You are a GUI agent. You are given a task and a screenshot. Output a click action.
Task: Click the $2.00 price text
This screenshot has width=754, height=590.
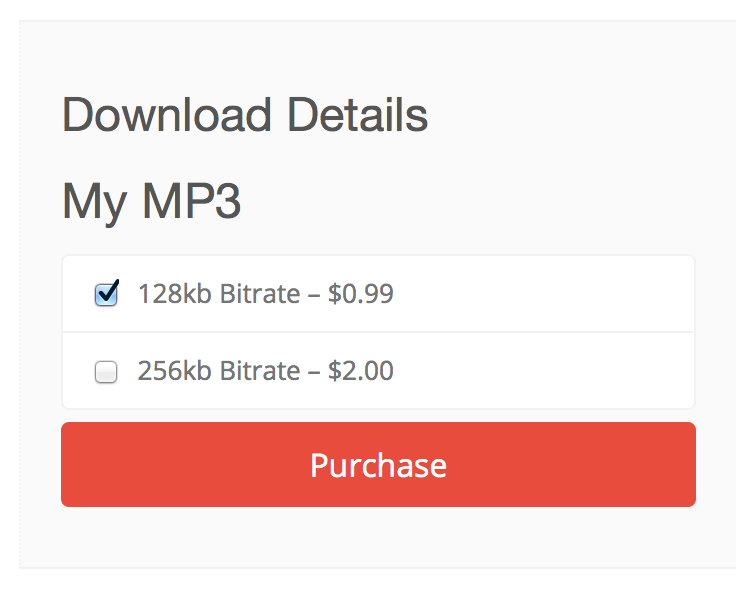pyautogui.click(x=361, y=371)
